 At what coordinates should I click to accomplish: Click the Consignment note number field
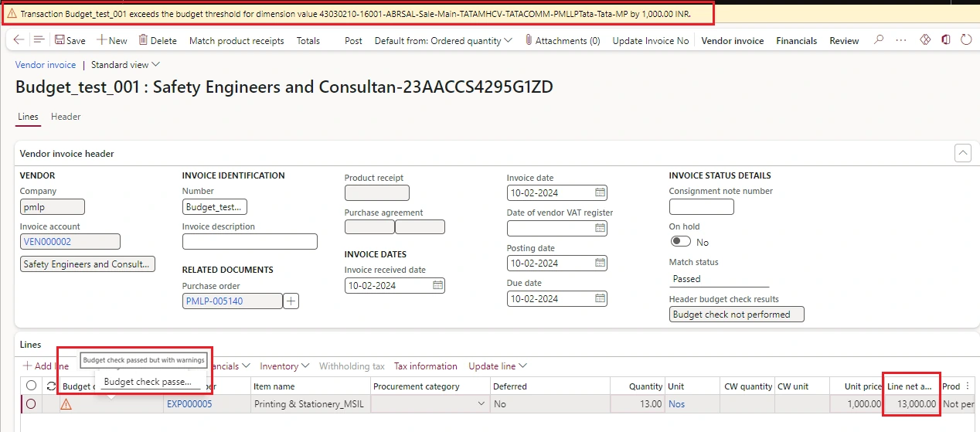pos(702,206)
